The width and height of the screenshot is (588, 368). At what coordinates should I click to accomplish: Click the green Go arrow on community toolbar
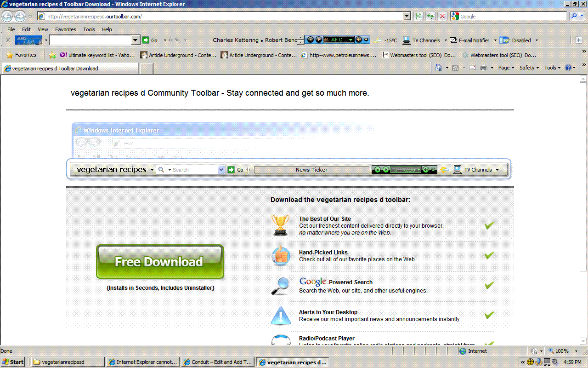146,40
